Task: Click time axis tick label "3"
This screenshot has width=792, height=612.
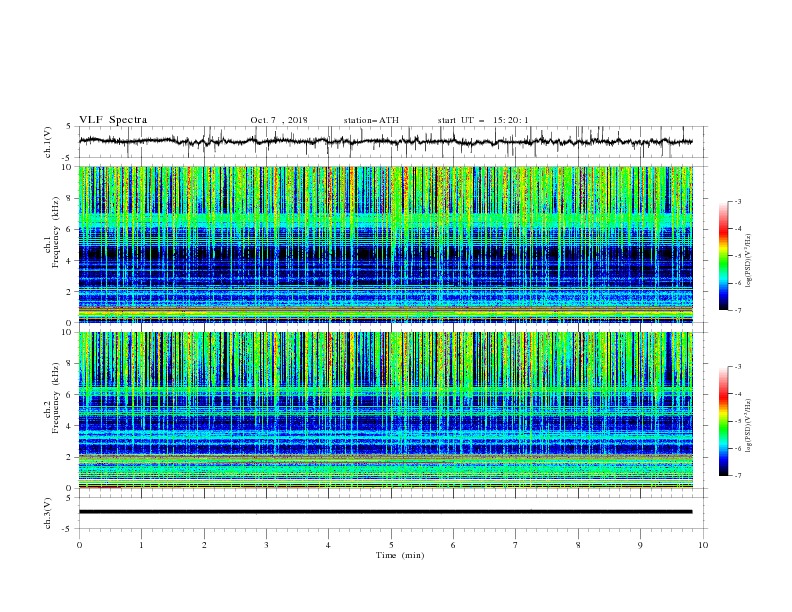Action: click(266, 545)
